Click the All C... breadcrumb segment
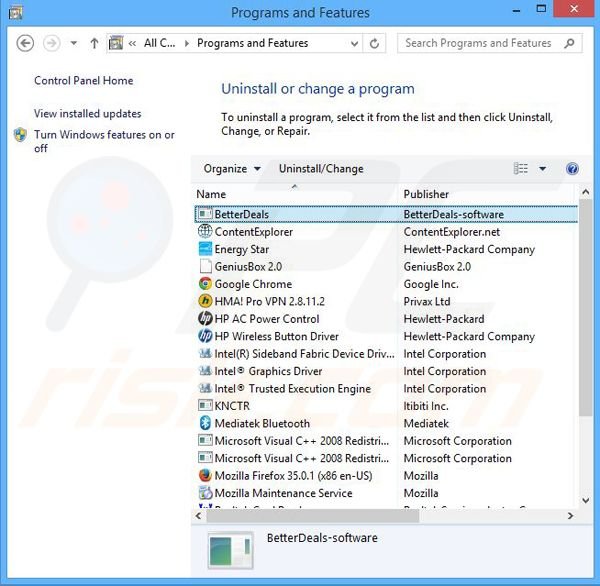The height and width of the screenshot is (586, 600). (x=160, y=43)
